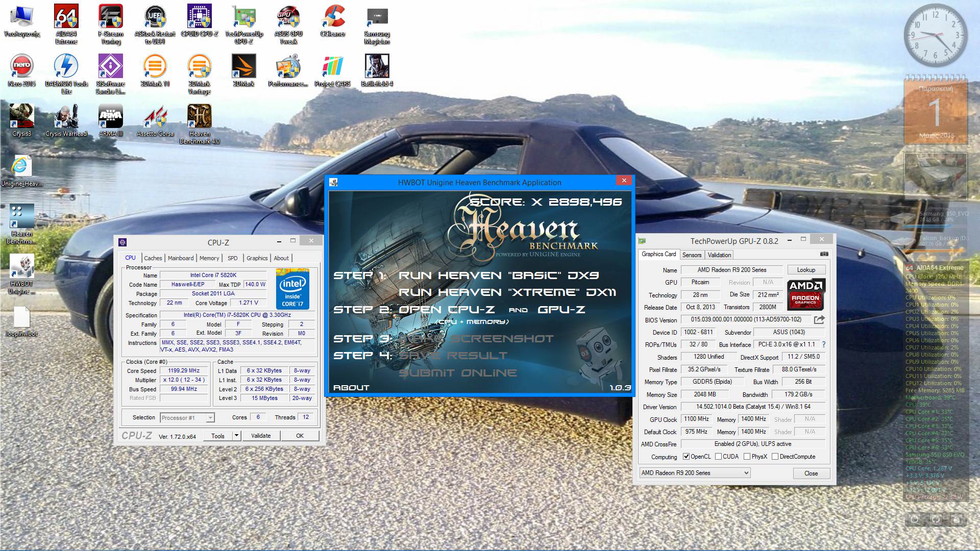
Task: Click GPU-Z Lookup button
Action: pos(806,270)
